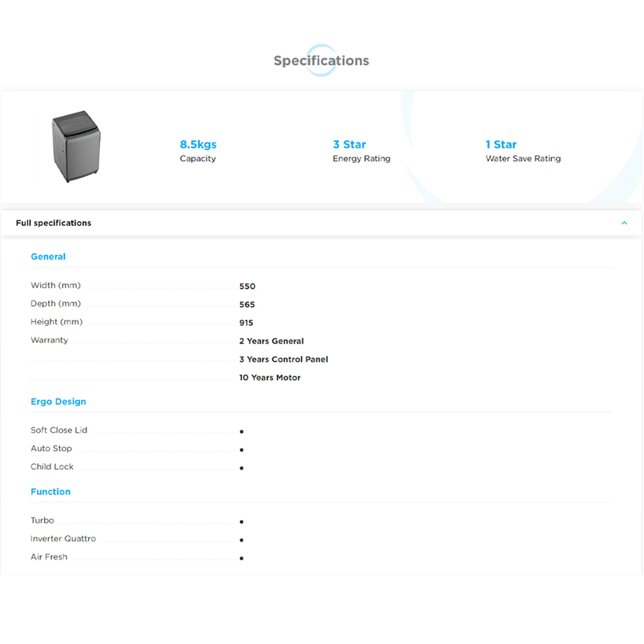Viewport: 644px width, 644px height.
Task: Click the Turbo feature bullet dot
Action: tap(241, 522)
